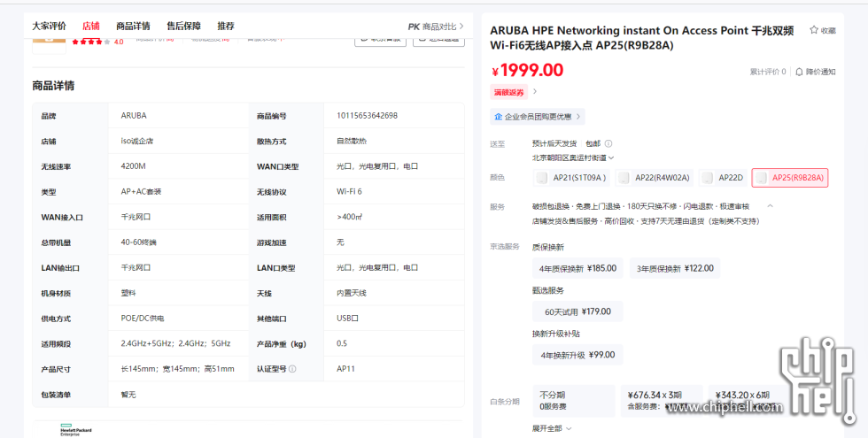Click info icon next to 包邮
This screenshot has height=438, width=868.
[608, 143]
